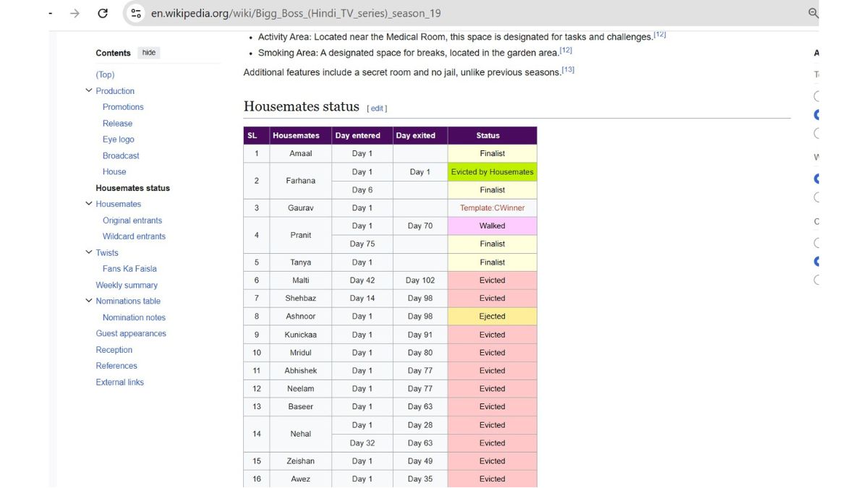
Task: Open citation 13 after the secret room sentence
Action: 568,70
